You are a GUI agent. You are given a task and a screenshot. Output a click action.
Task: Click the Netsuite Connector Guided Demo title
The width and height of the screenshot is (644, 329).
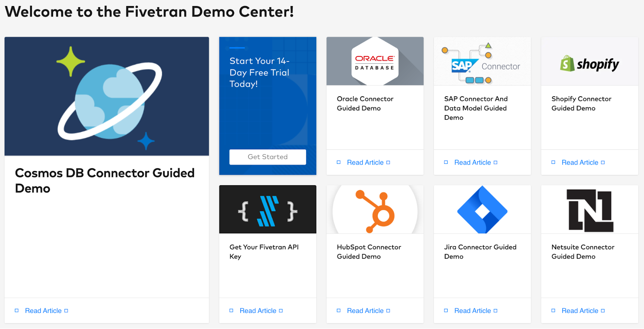(x=583, y=252)
